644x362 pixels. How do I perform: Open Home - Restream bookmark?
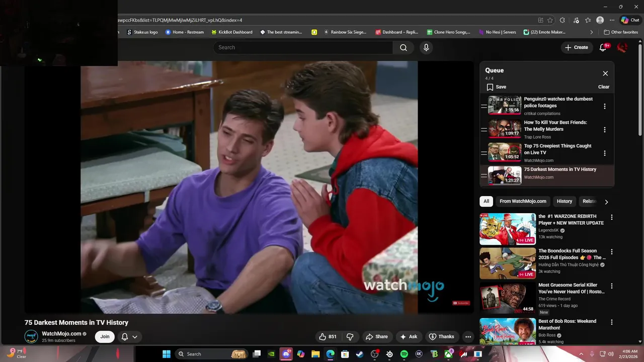(185, 32)
